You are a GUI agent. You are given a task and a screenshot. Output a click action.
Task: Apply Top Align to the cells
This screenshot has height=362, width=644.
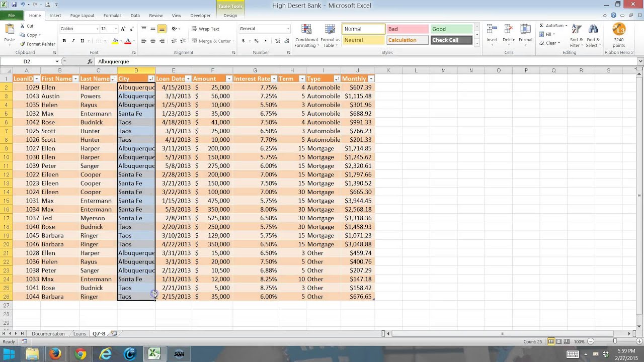144,29
